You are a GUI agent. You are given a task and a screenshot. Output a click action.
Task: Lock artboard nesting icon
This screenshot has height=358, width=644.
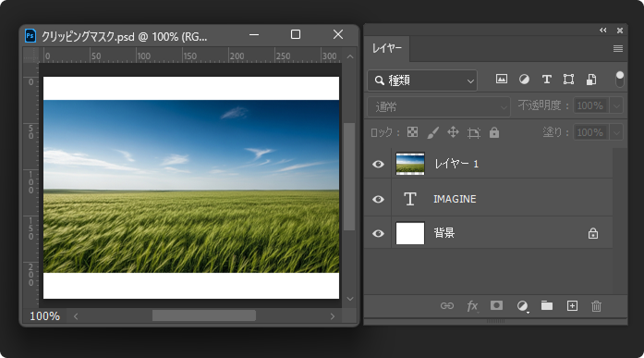[474, 132]
